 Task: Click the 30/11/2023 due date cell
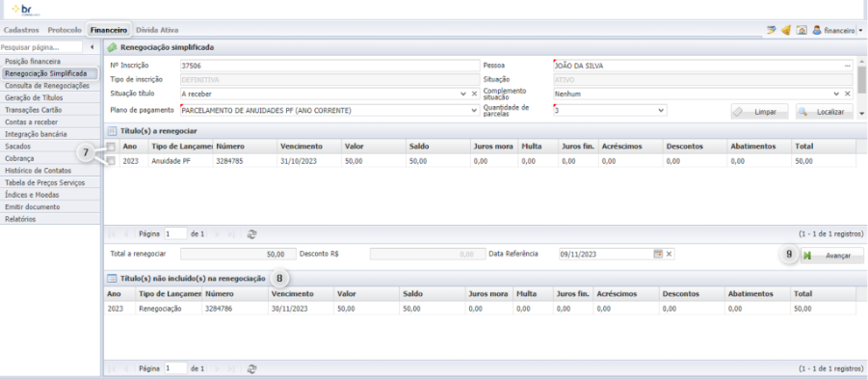(300, 309)
